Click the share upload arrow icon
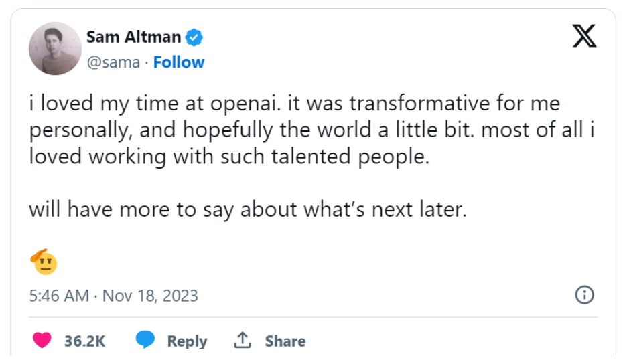The height and width of the screenshot is (364, 623). pos(242,341)
